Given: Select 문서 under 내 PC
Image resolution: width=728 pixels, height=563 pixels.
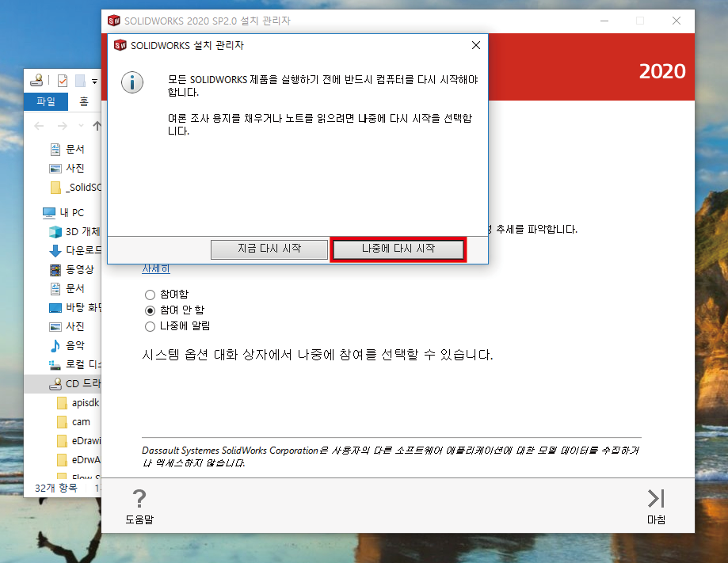Looking at the screenshot, I should point(67,289).
